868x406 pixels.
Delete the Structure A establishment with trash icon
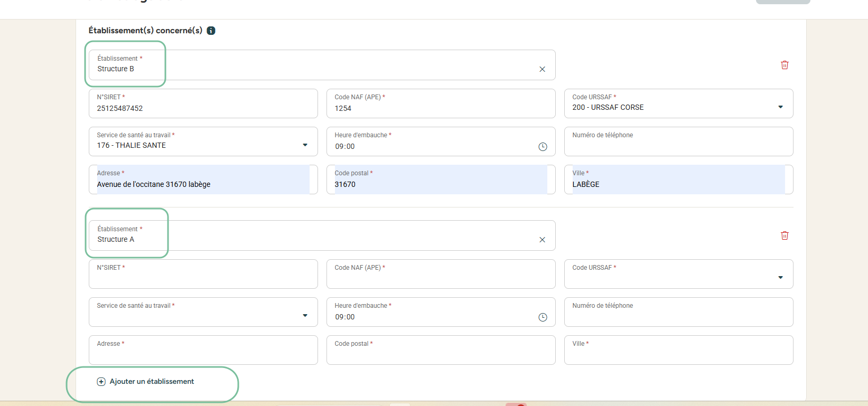click(x=785, y=235)
